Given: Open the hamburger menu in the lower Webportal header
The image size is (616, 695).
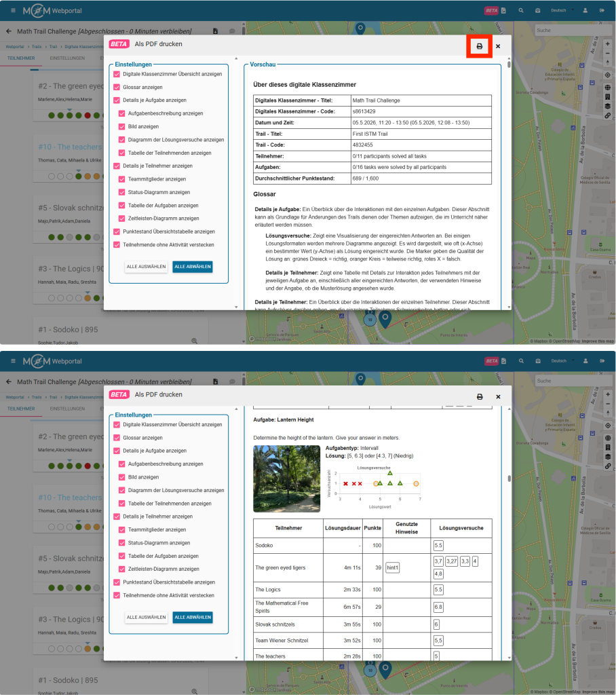Looking at the screenshot, I should [14, 361].
